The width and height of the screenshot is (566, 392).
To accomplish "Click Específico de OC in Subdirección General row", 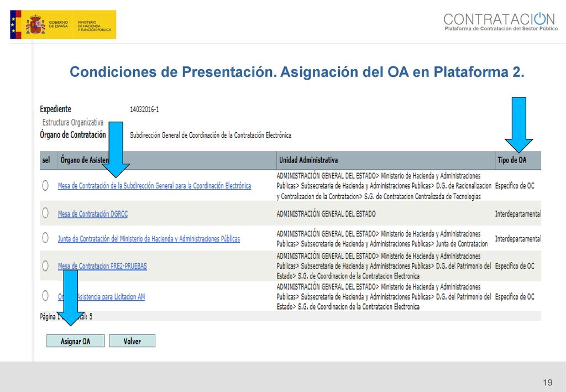I will (515, 186).
